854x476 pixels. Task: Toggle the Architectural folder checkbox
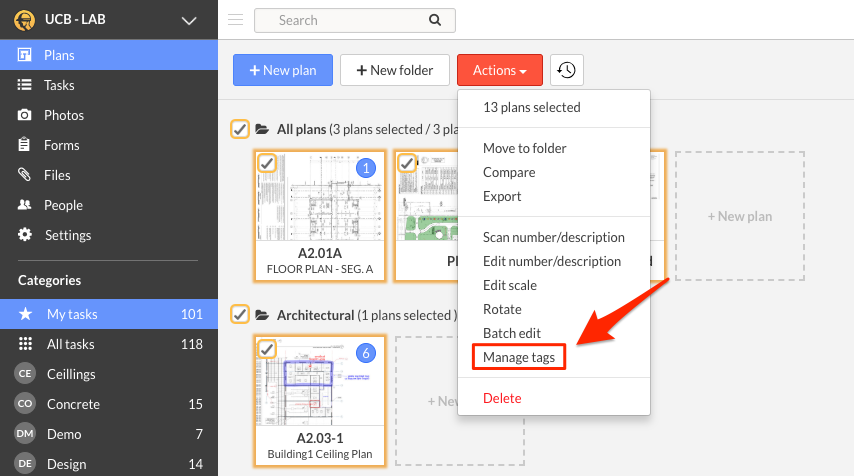point(240,315)
